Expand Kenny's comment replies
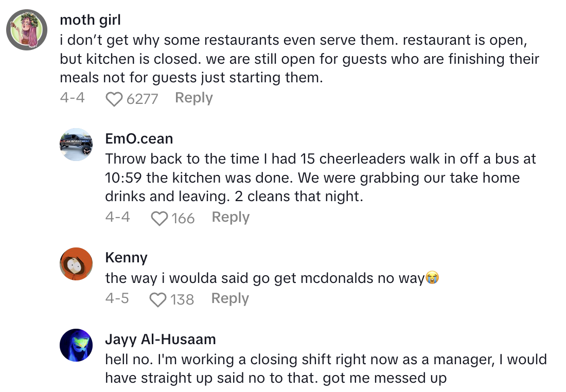This screenshot has width=566, height=392. click(x=229, y=298)
